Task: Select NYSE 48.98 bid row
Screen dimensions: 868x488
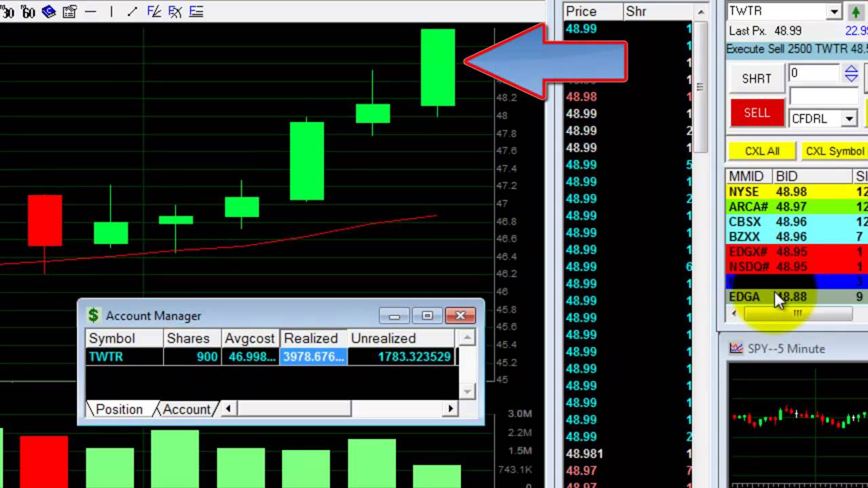Action: 797,192
